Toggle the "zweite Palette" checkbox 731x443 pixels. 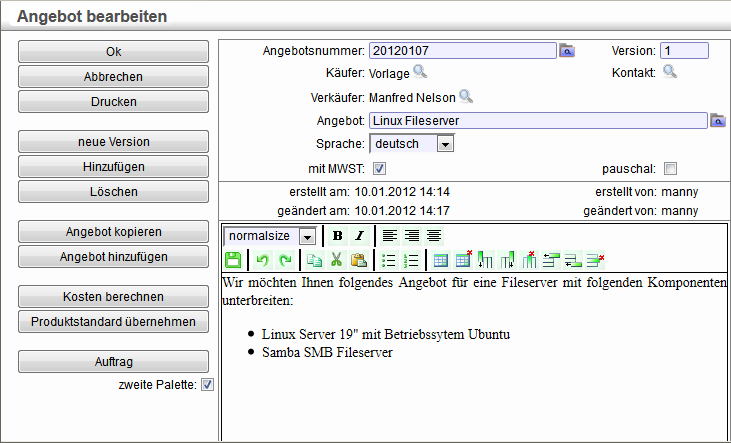(207, 384)
